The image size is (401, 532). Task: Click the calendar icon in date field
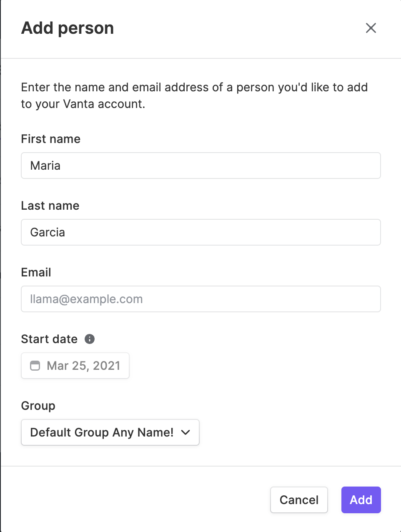(x=35, y=366)
